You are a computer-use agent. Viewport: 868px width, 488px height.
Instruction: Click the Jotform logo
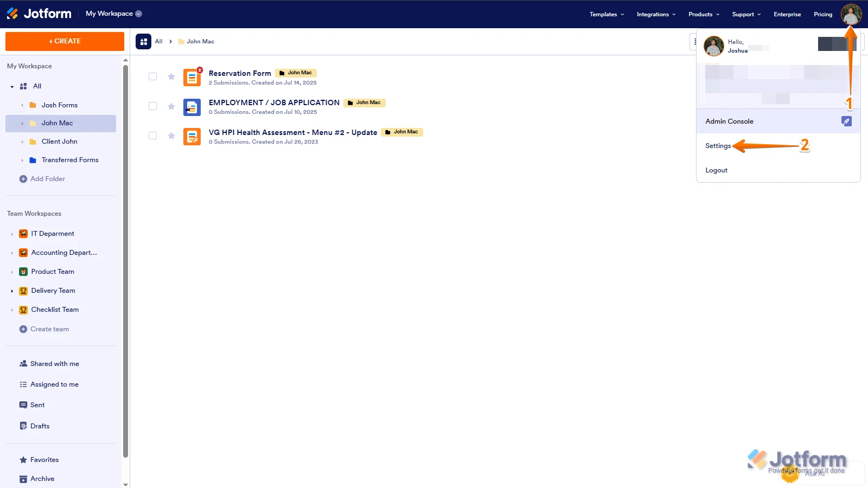[x=39, y=13]
